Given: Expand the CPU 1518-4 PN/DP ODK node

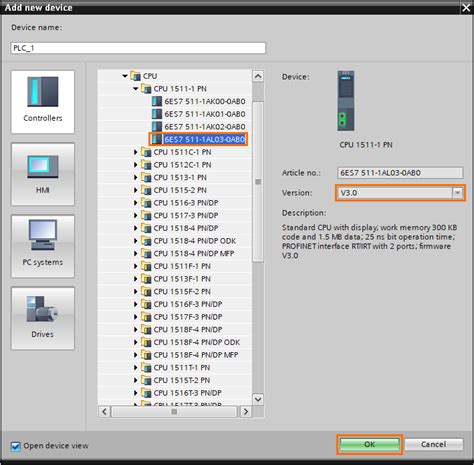Looking at the screenshot, I should pyautogui.click(x=135, y=241).
